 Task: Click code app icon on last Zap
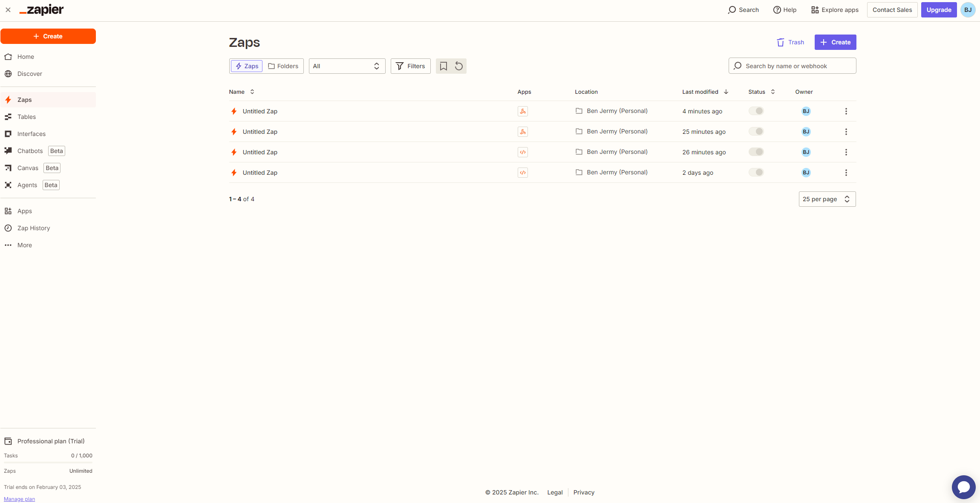[522, 173]
